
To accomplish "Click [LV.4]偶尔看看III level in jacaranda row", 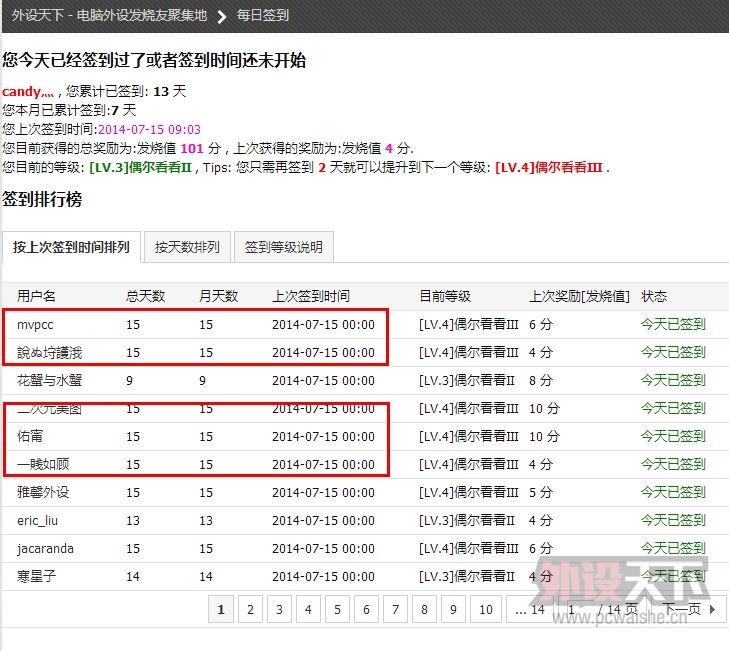I will point(469,548).
